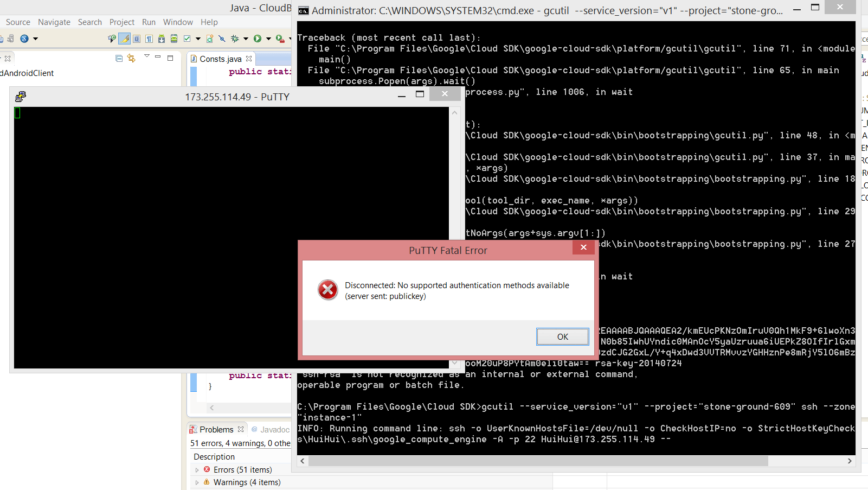Click the editor horizontal scrollbar left arrow
Viewport: 868px width, 490px height.
pyautogui.click(x=212, y=408)
